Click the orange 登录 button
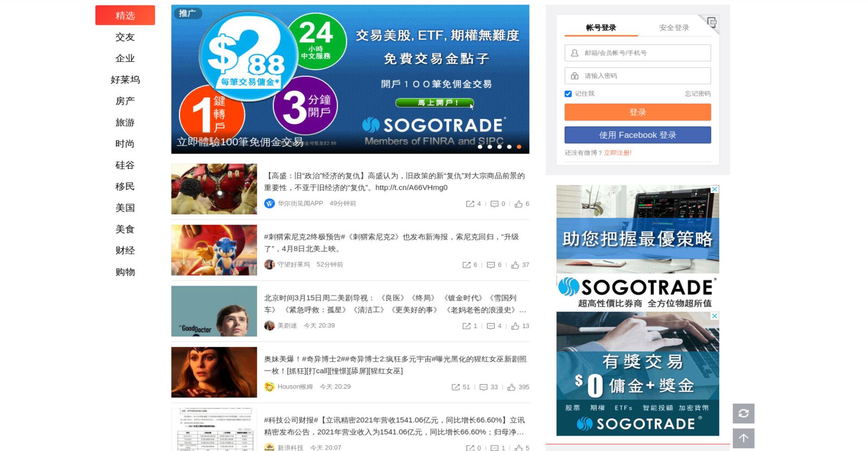This screenshot has height=451, width=868. [637, 112]
